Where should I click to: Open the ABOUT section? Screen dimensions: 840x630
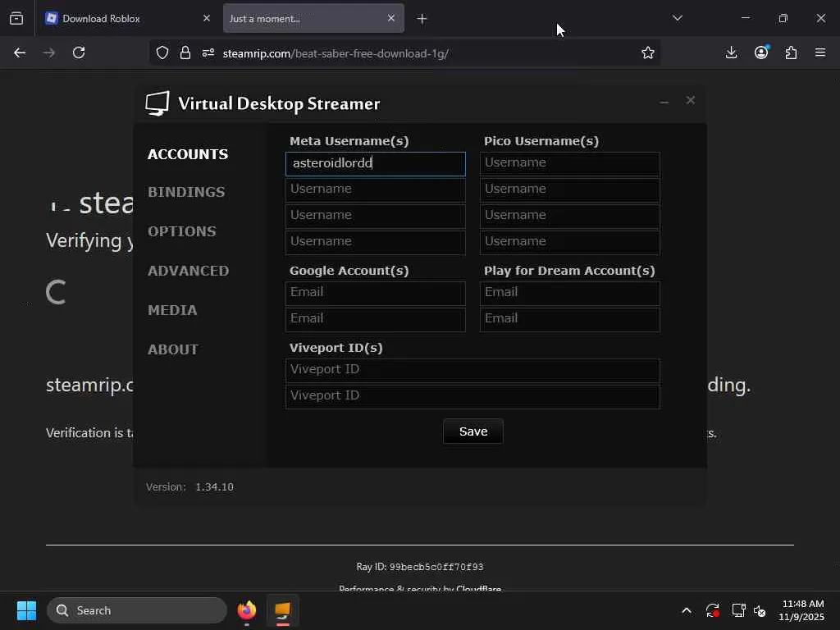tap(173, 349)
